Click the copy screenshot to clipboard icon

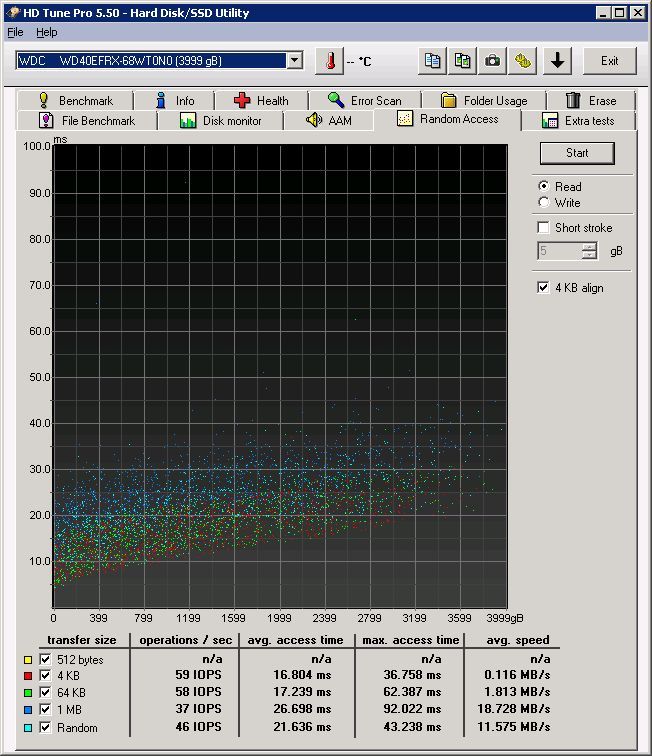coord(462,61)
